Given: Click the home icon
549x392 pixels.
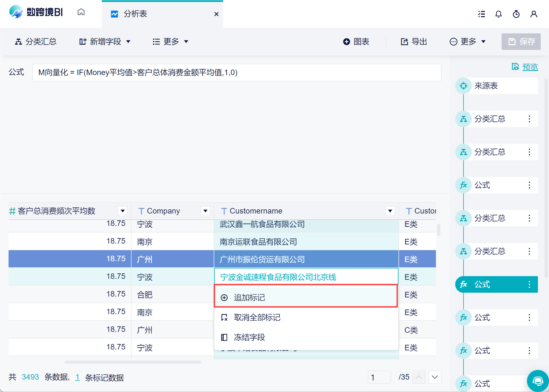Looking at the screenshot, I should 81,12.
